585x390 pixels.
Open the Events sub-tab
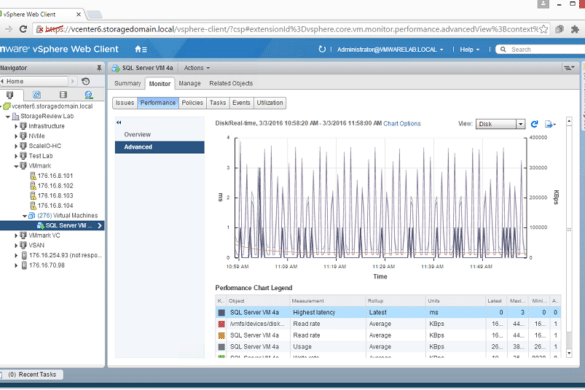coord(241,103)
